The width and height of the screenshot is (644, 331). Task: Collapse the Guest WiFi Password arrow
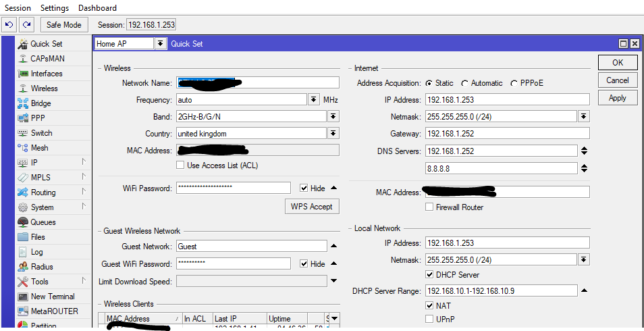click(x=334, y=264)
